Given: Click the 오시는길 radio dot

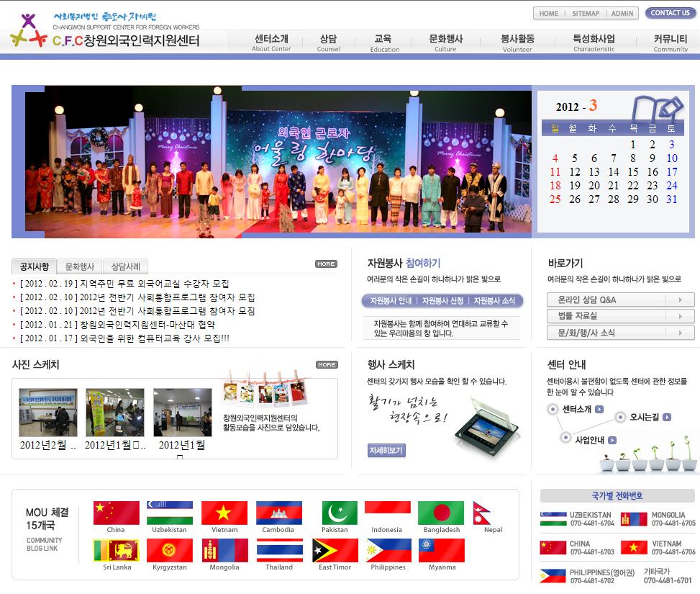Looking at the screenshot, I should coord(620,417).
